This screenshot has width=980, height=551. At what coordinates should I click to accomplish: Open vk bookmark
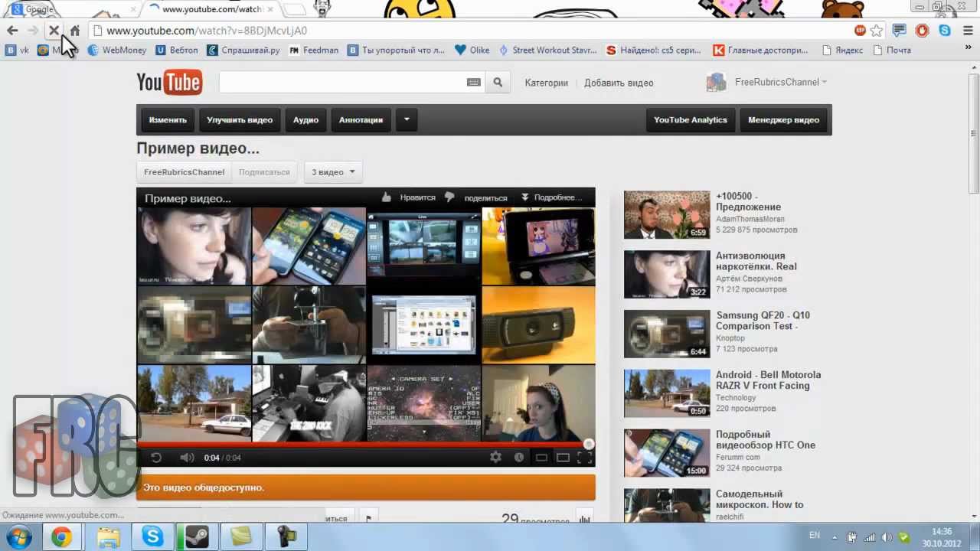coord(17,50)
